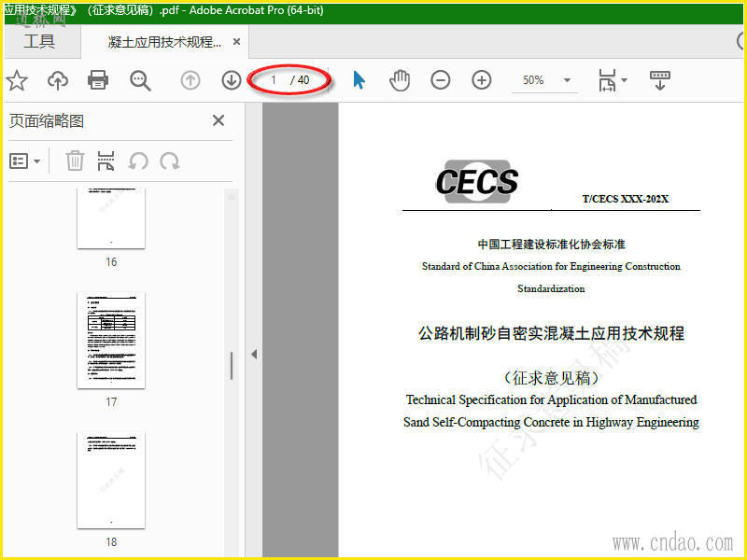This screenshot has height=560, width=747.
Task: Close the 页面缩略图 panel
Action: click(x=218, y=120)
